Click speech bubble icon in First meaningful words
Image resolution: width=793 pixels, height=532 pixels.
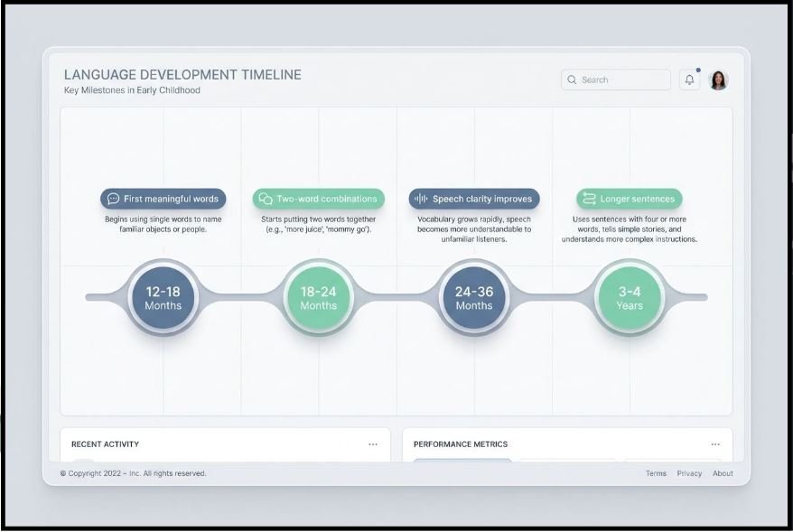(x=113, y=199)
